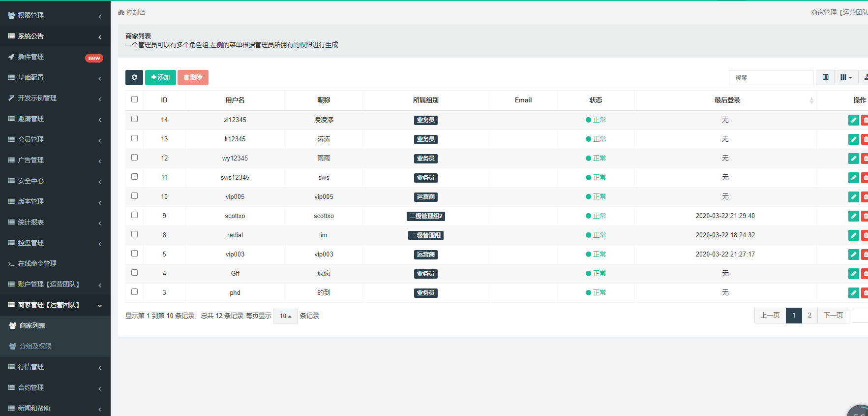Click the edit icon for user phd

point(853,293)
